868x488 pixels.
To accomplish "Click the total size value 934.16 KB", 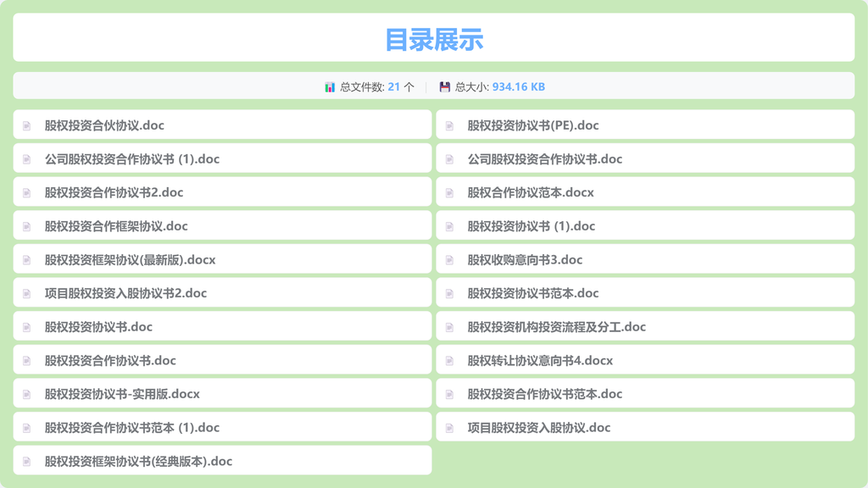I will click(519, 87).
